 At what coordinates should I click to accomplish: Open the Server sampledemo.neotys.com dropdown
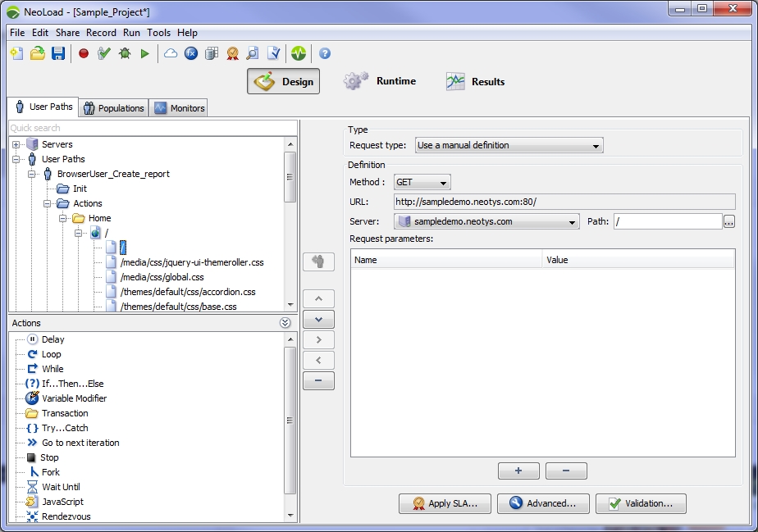486,221
